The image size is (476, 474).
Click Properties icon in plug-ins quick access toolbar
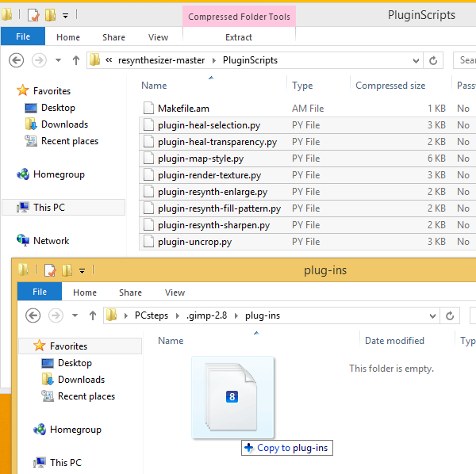pos(50,270)
